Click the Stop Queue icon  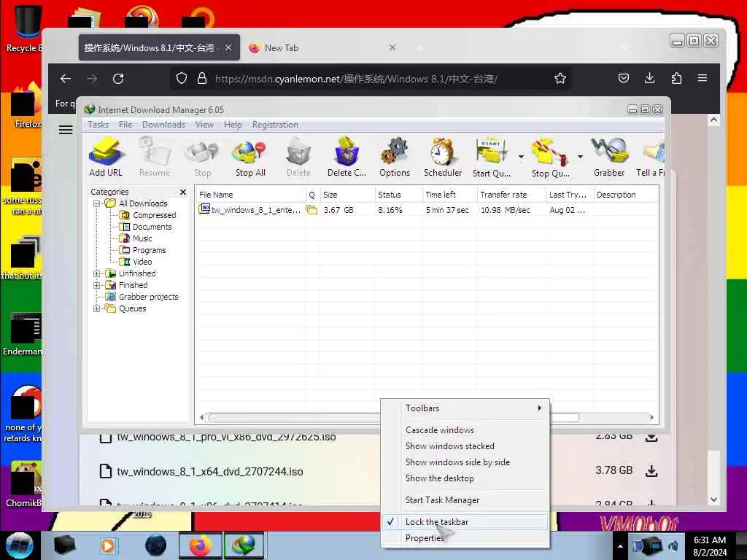pyautogui.click(x=550, y=157)
